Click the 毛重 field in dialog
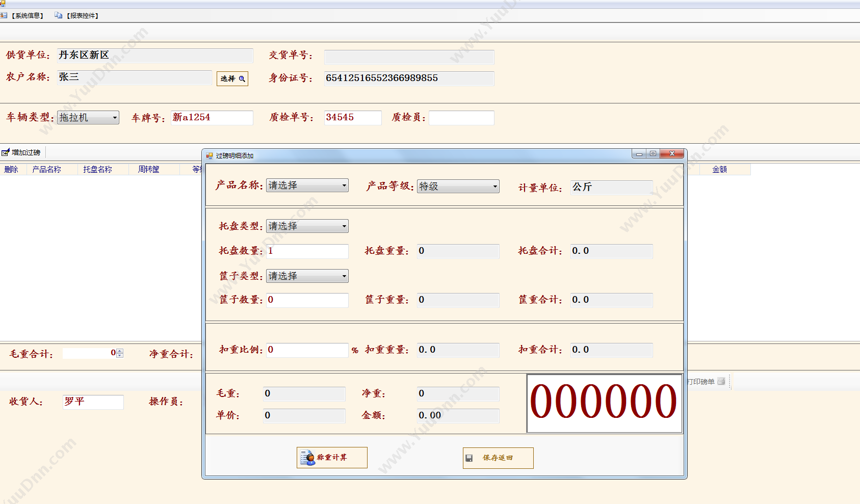The image size is (860, 504). [x=304, y=394]
